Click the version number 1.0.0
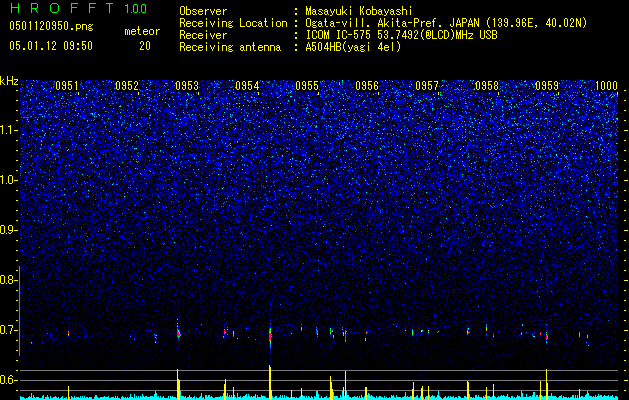The width and height of the screenshot is (629, 400). coord(136,9)
